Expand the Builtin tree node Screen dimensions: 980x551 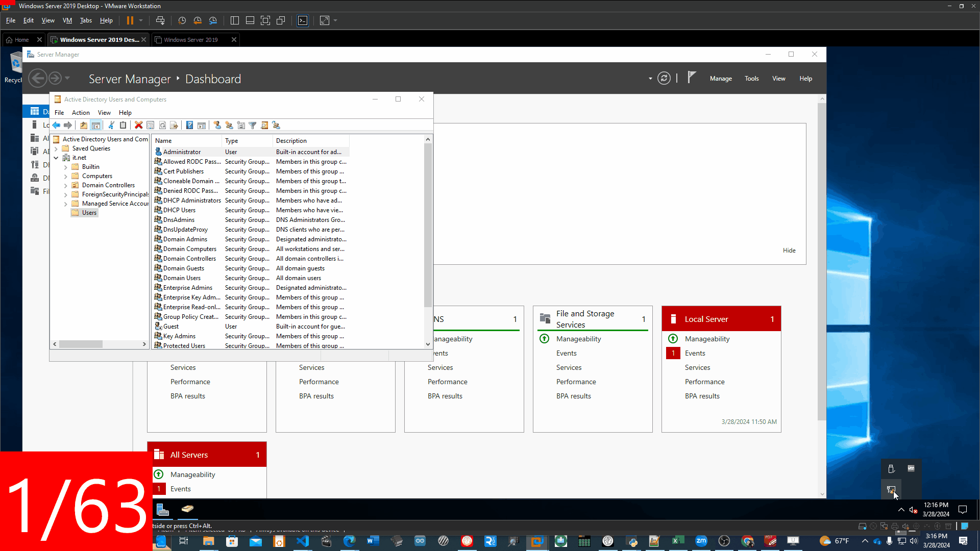click(65, 167)
